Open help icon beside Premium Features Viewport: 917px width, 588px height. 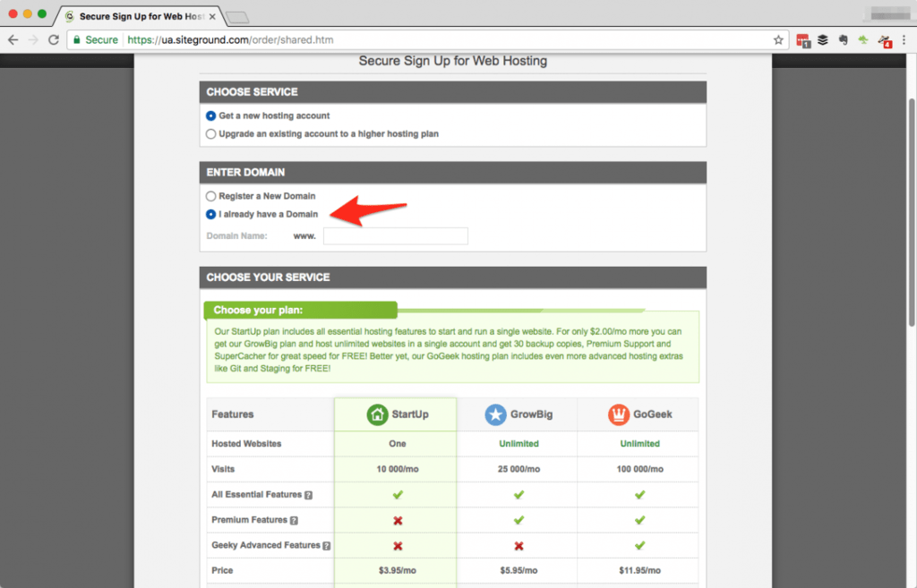[x=294, y=520]
